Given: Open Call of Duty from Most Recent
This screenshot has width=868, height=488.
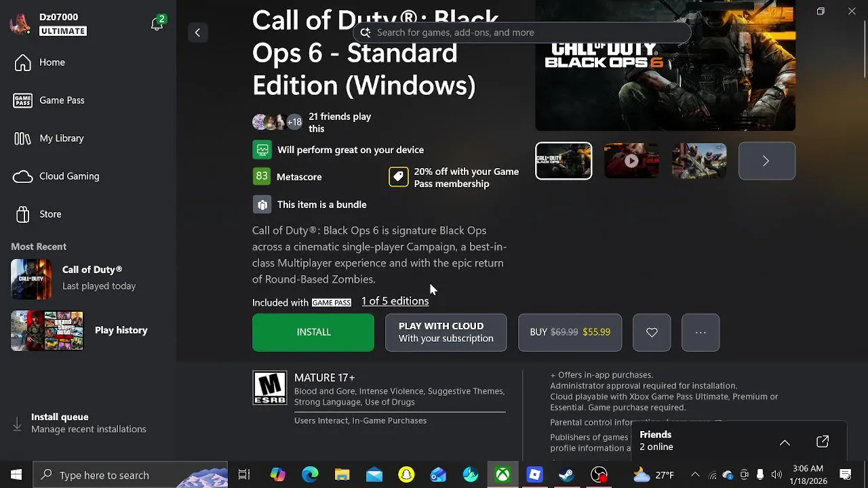Looking at the screenshot, I should tap(88, 279).
